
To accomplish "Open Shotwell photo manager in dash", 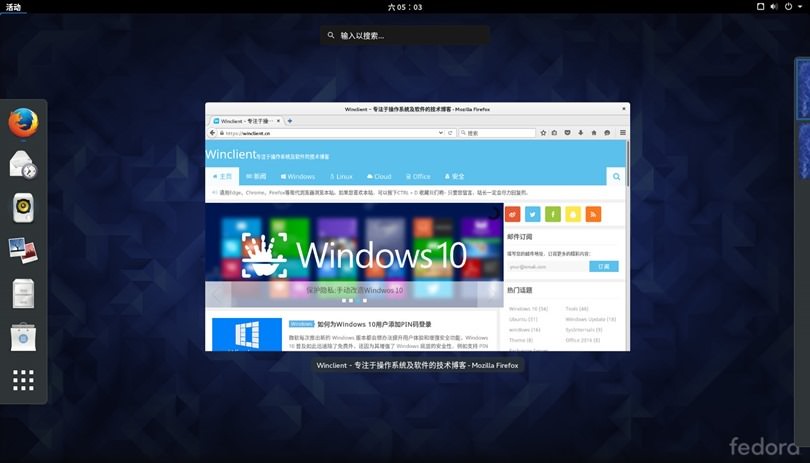I will [x=23, y=249].
